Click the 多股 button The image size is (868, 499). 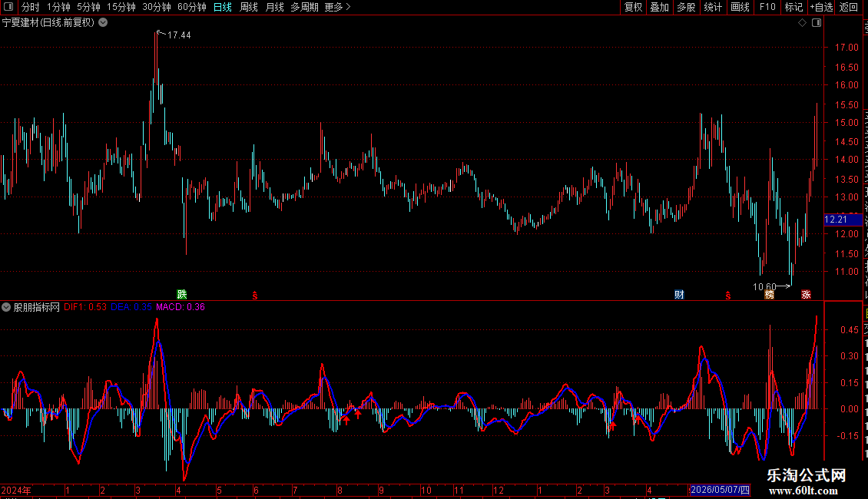(x=686, y=7)
